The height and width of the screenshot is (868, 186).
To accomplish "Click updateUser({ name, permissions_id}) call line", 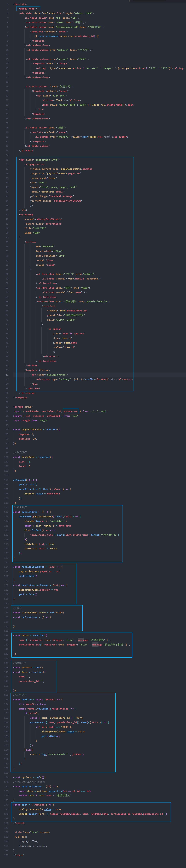I will (70, 722).
